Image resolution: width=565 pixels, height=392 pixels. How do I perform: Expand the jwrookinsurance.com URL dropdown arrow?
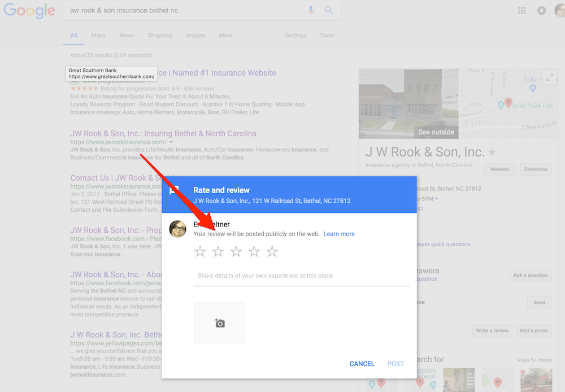coord(171,142)
